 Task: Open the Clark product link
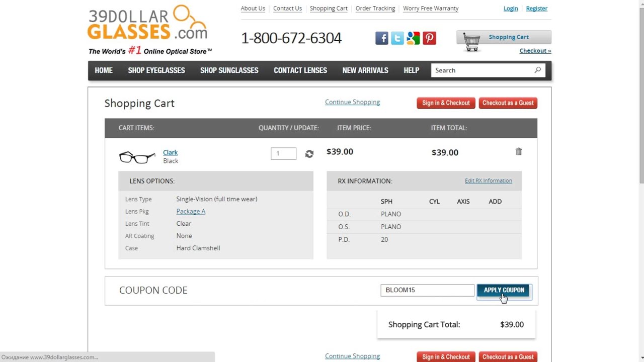[170, 152]
